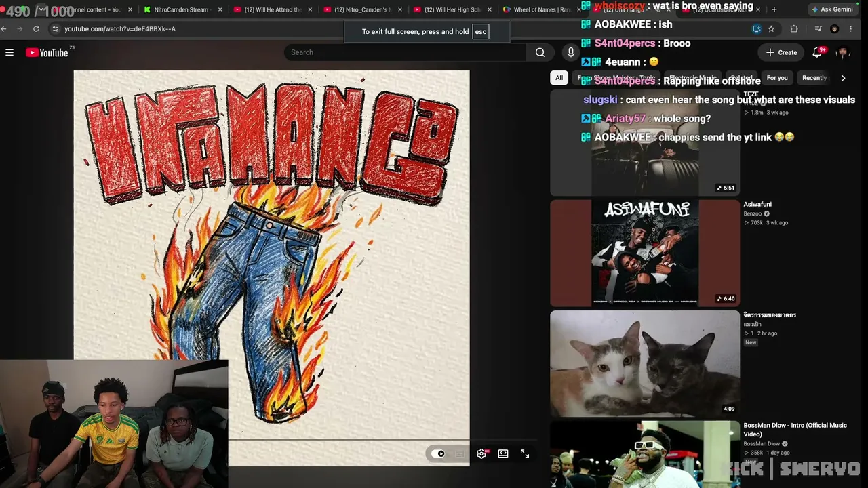The height and width of the screenshot is (488, 868).
Task: Open the Chrome three-dot menu
Action: tap(851, 29)
